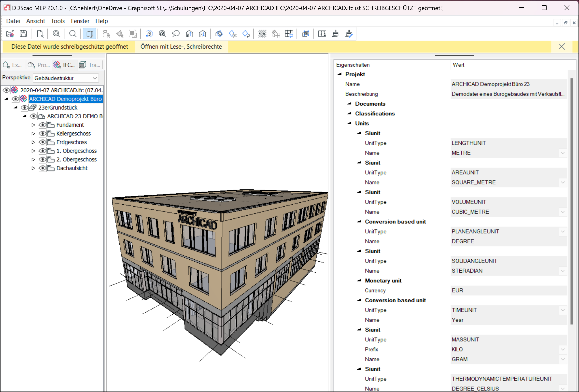Screen dimensions: 579x392
Task: Open the Fenster menu
Action: (80, 21)
